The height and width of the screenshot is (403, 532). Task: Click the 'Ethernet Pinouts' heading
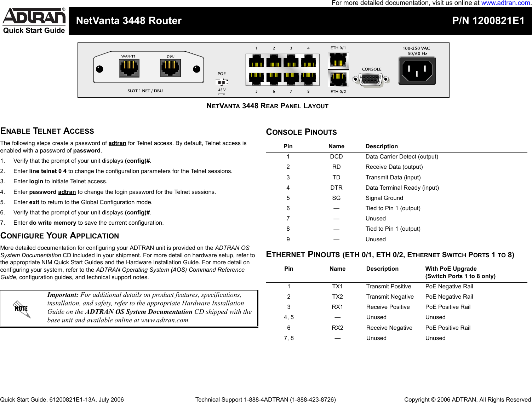tap(390, 254)
